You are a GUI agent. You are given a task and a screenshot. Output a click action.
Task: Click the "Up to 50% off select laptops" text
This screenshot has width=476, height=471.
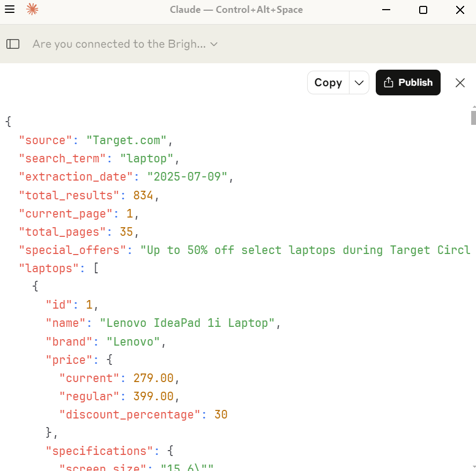click(237, 250)
